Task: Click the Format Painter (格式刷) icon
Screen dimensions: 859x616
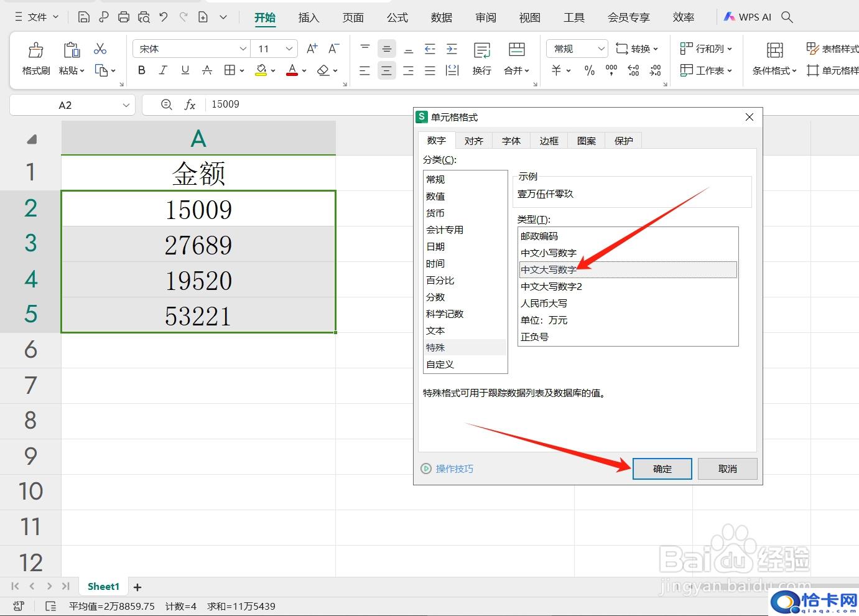Action: 36,50
